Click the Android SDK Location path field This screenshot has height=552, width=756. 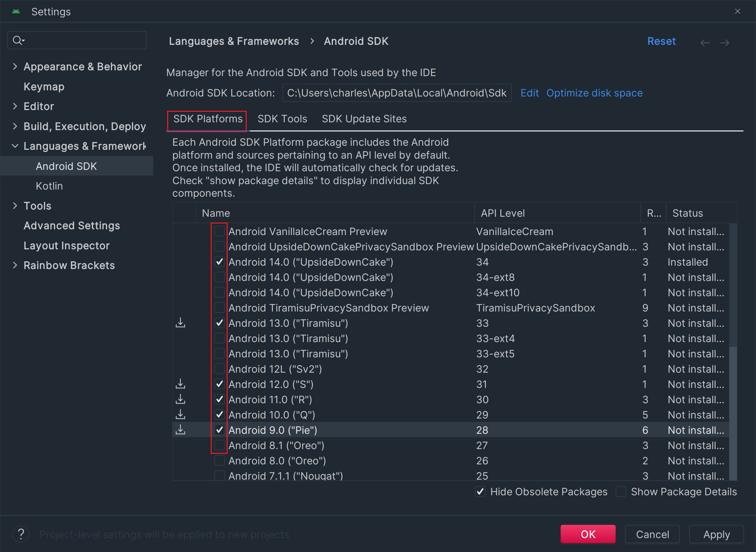(397, 93)
